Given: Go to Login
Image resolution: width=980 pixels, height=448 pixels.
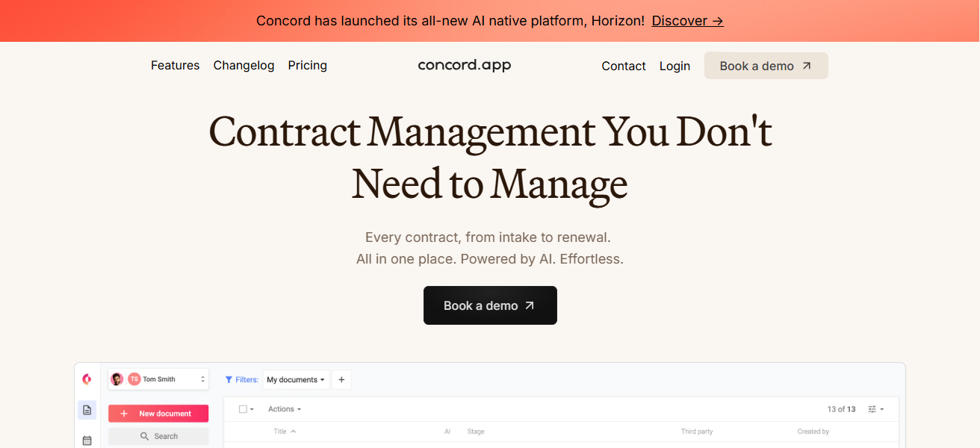Looking at the screenshot, I should click(674, 66).
